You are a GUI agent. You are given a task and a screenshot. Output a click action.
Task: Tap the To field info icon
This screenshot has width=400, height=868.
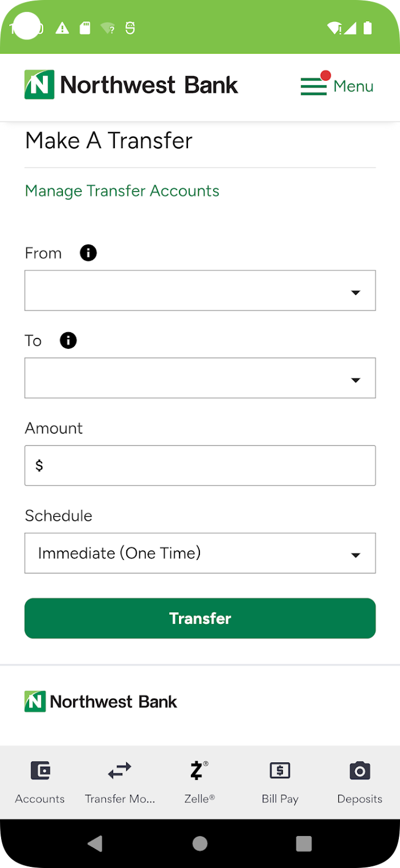68,341
